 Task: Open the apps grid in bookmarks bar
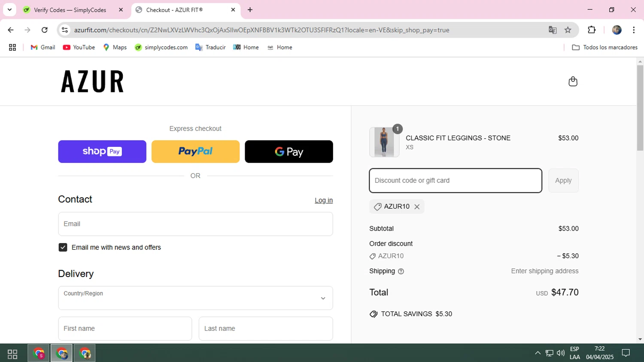[x=12, y=48]
